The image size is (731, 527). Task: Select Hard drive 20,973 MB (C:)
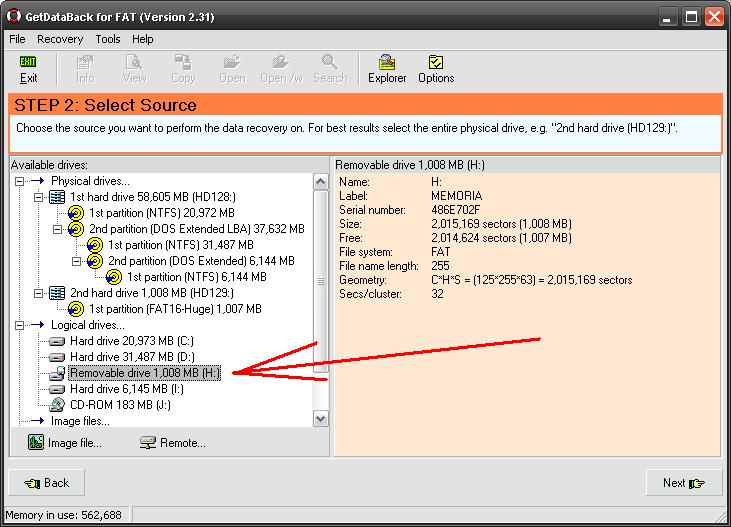pos(132,341)
